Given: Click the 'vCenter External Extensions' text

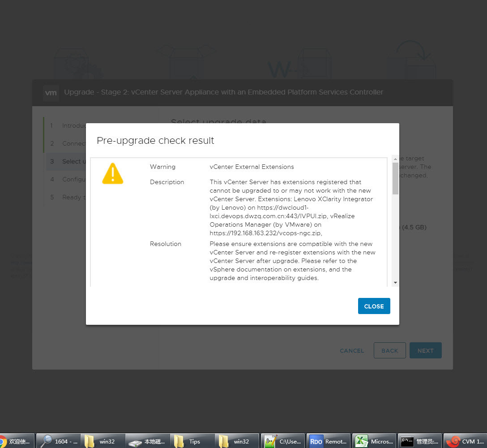Looking at the screenshot, I should point(252,167).
